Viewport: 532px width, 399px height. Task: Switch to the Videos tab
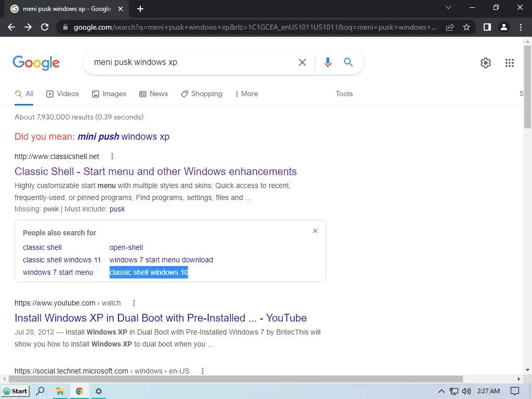click(x=62, y=94)
